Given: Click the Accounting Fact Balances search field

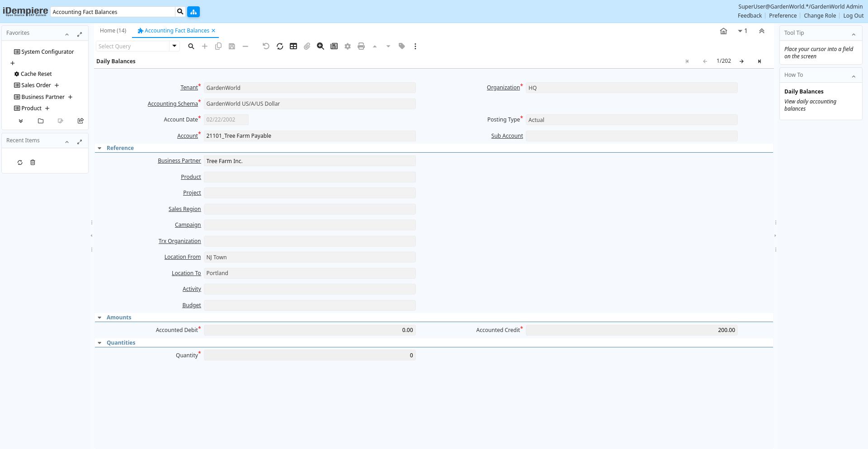Looking at the screenshot, I should tap(113, 12).
